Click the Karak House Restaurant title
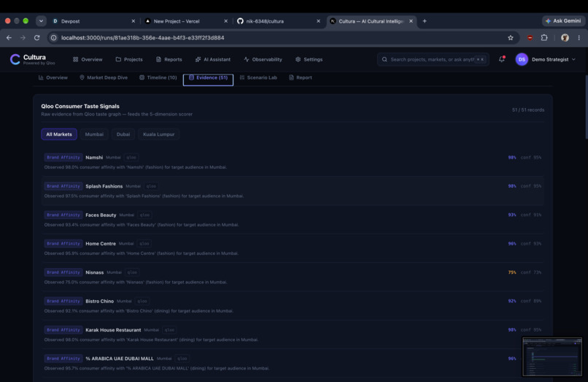 click(x=113, y=330)
